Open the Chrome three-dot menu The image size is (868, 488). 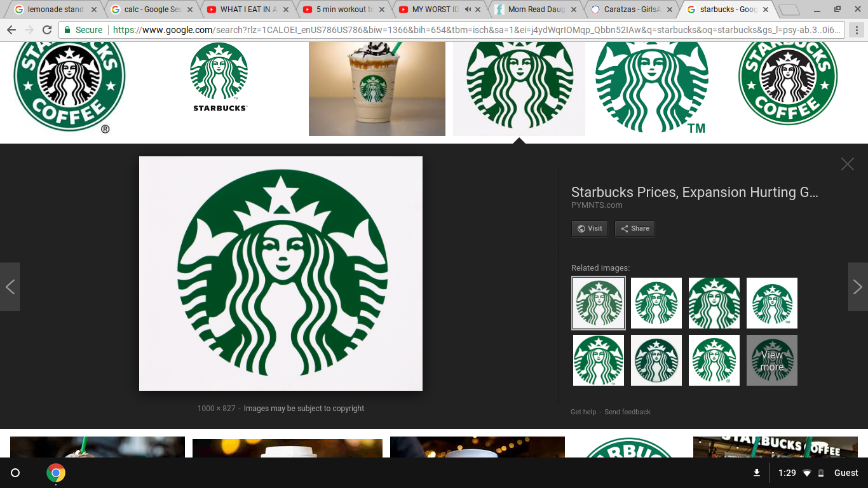pos(858,30)
